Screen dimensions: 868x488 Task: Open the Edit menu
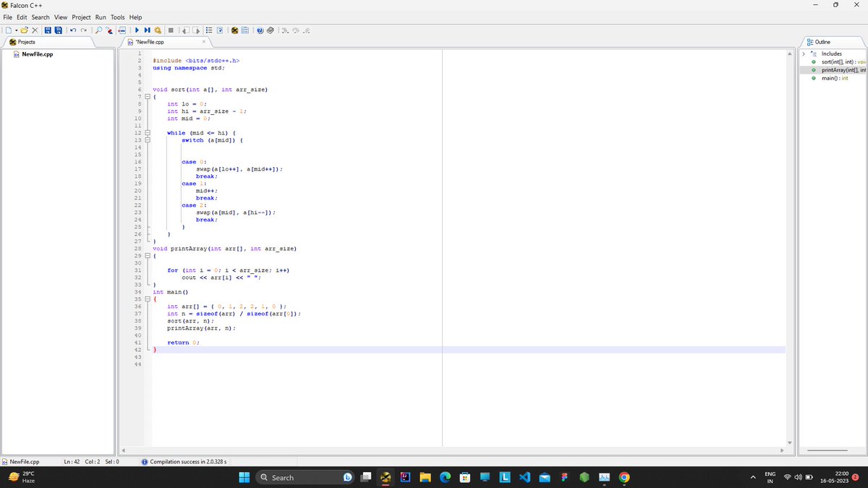pyautogui.click(x=22, y=17)
